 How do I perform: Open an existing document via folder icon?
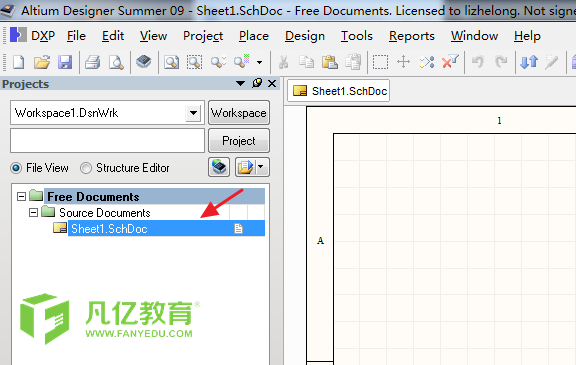pos(42,62)
